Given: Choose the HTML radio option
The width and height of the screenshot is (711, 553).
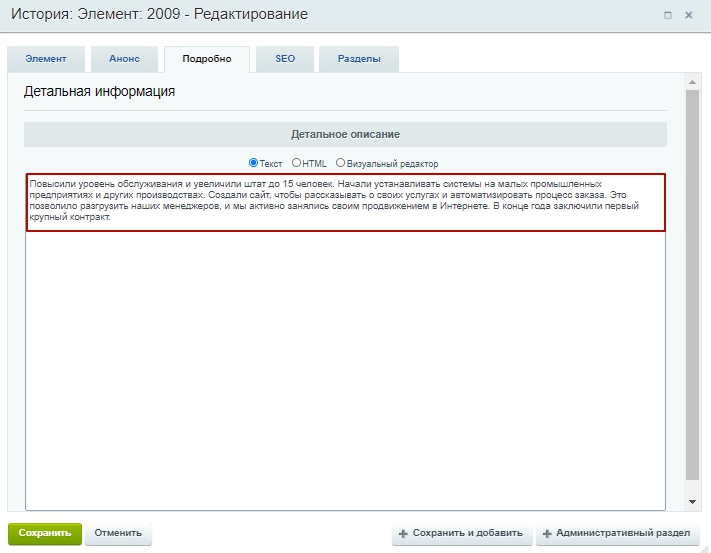Looking at the screenshot, I should 296,163.
